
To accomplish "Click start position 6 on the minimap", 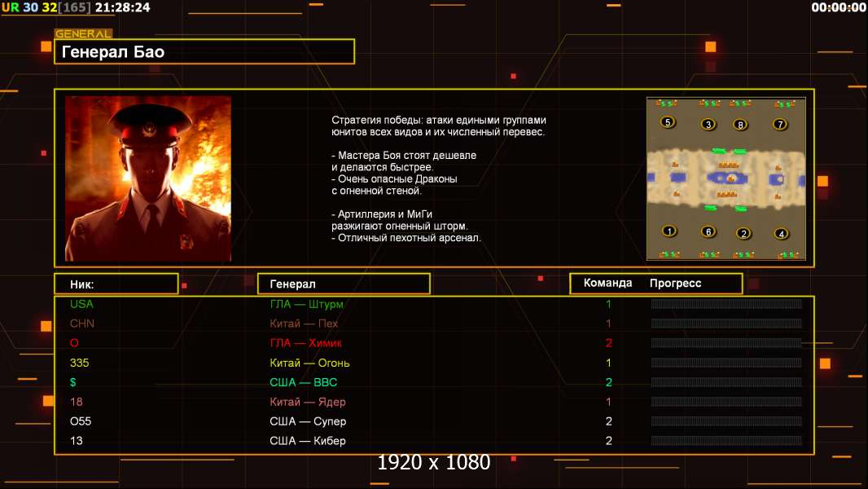I will [x=708, y=231].
